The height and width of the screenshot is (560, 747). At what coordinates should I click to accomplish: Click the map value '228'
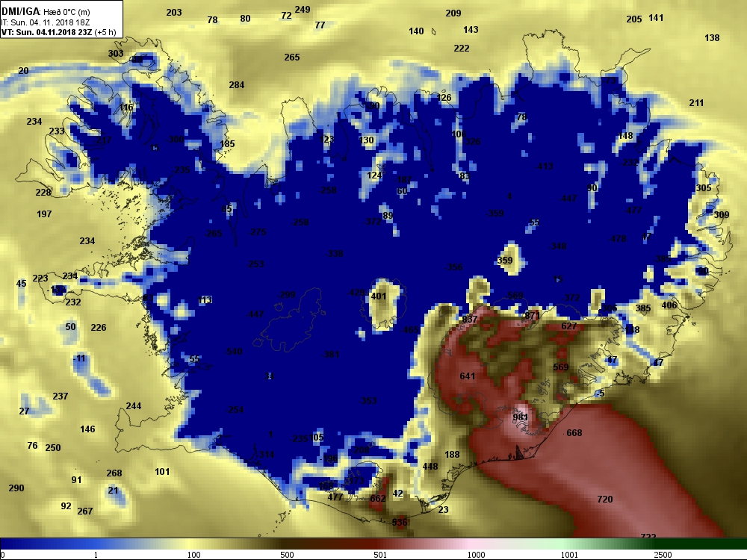point(43,193)
